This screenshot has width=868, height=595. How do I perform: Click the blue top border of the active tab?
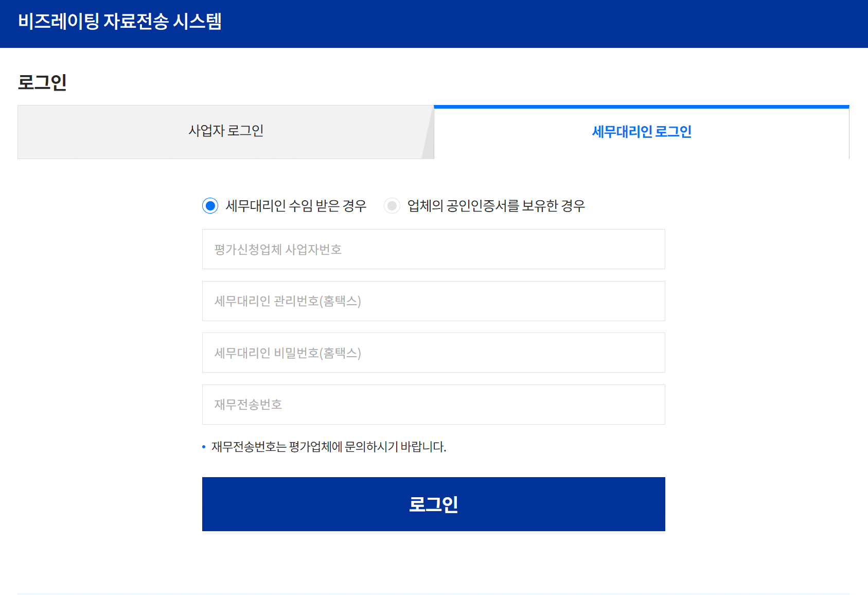coord(641,107)
